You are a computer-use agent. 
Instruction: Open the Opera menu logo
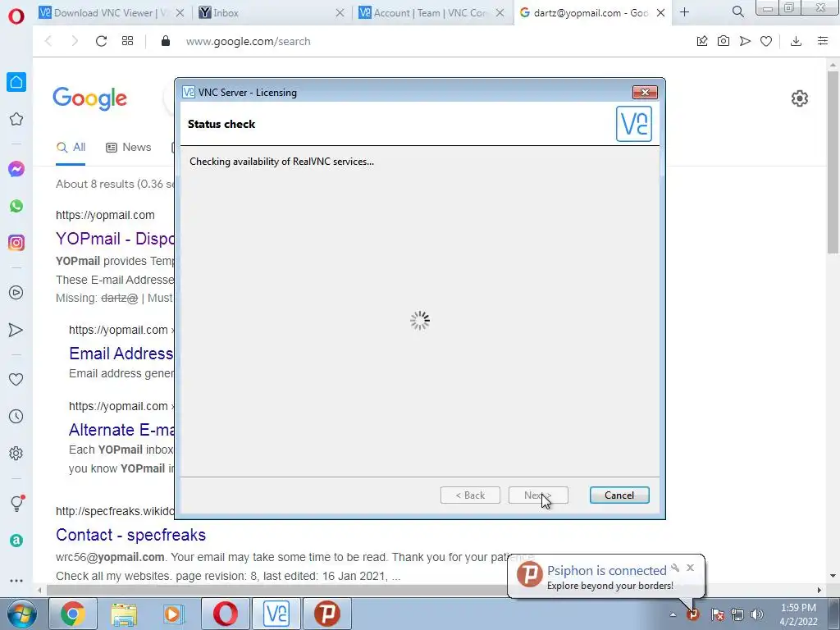click(16, 16)
